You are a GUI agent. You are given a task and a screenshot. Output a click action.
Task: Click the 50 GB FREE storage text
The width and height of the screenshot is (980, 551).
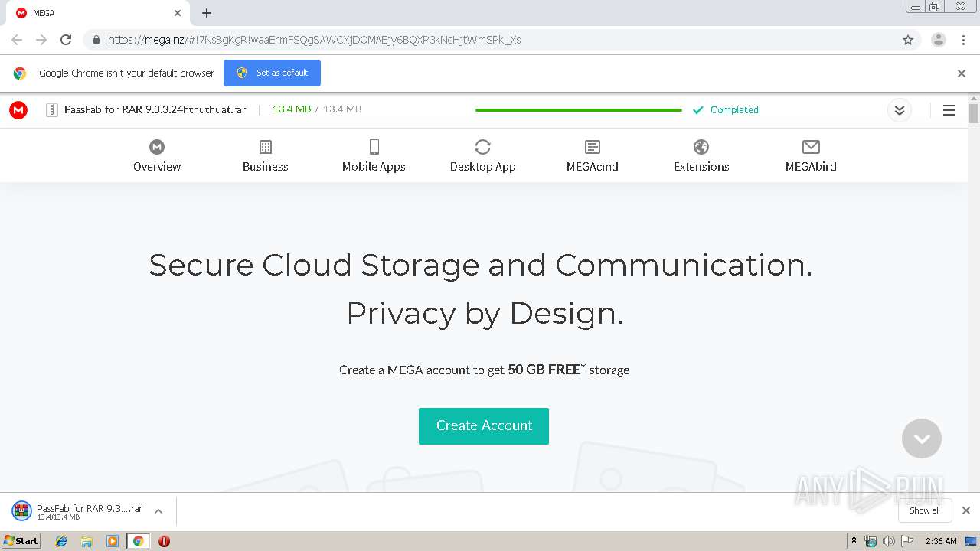[547, 370]
